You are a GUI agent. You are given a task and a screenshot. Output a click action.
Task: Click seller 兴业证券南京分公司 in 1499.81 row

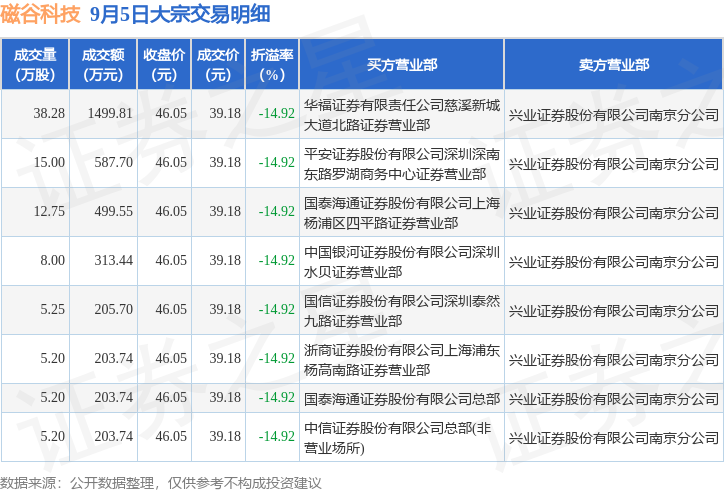click(x=614, y=115)
